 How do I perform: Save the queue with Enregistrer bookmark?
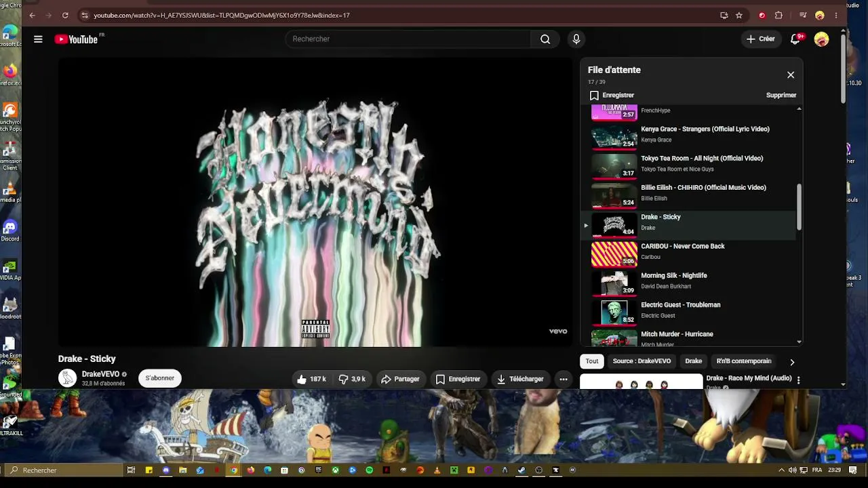pyautogui.click(x=612, y=96)
